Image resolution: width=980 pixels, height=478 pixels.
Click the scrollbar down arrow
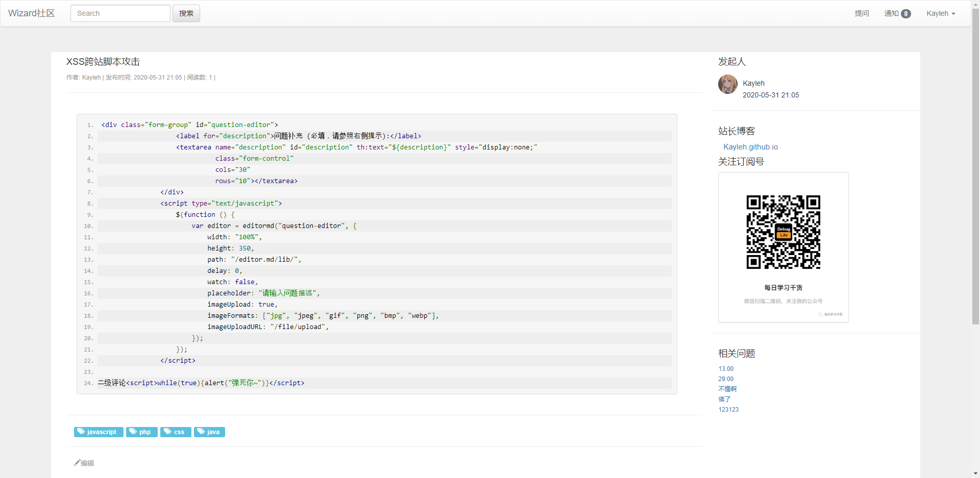[x=975, y=474]
